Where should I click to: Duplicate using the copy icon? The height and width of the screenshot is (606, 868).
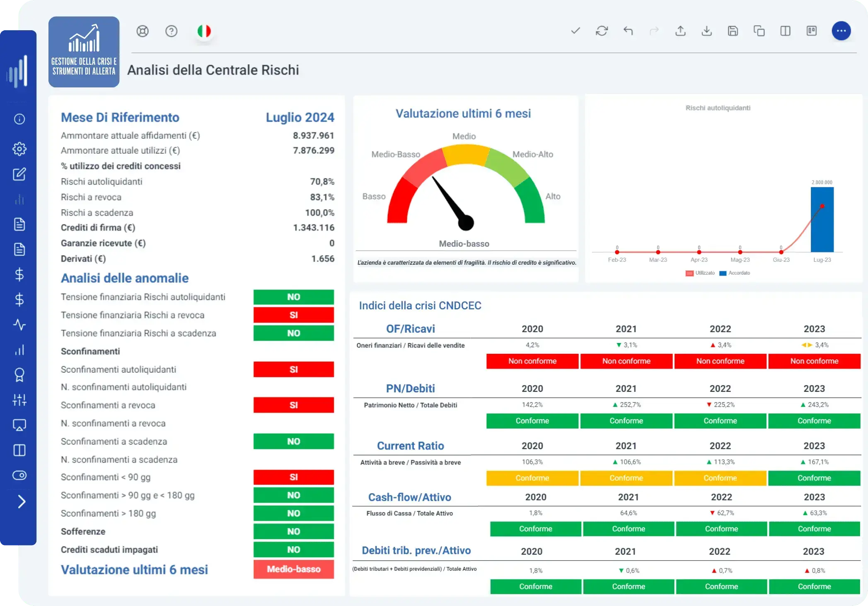(759, 31)
